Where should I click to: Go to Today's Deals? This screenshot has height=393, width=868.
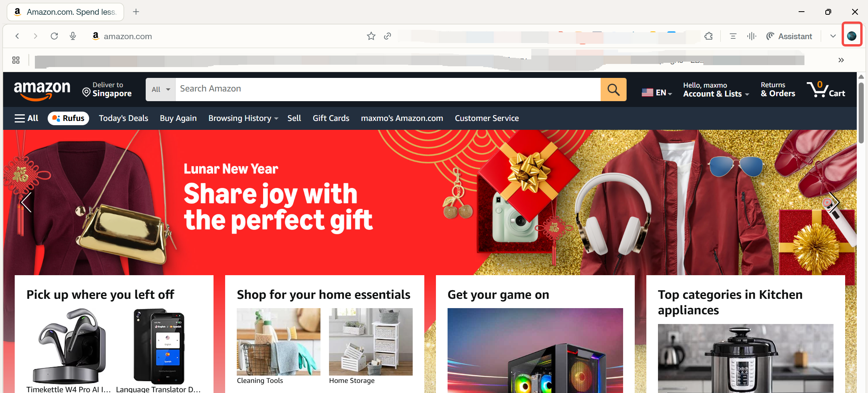point(124,118)
